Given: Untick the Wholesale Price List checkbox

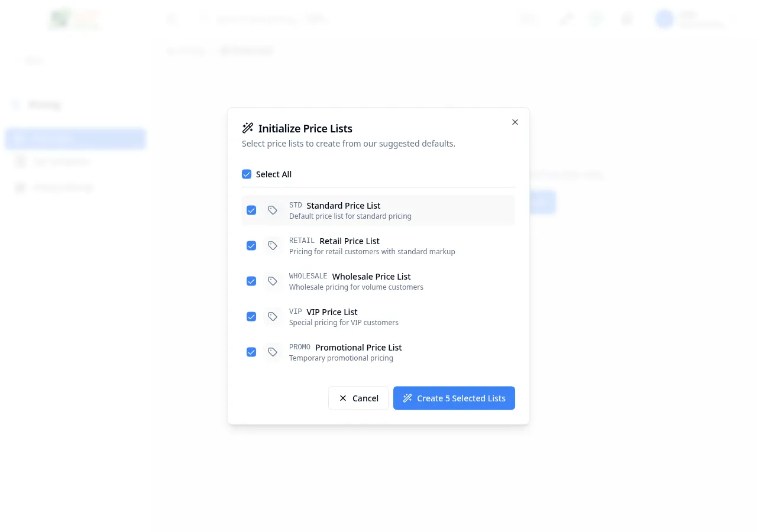Looking at the screenshot, I should coord(251,281).
